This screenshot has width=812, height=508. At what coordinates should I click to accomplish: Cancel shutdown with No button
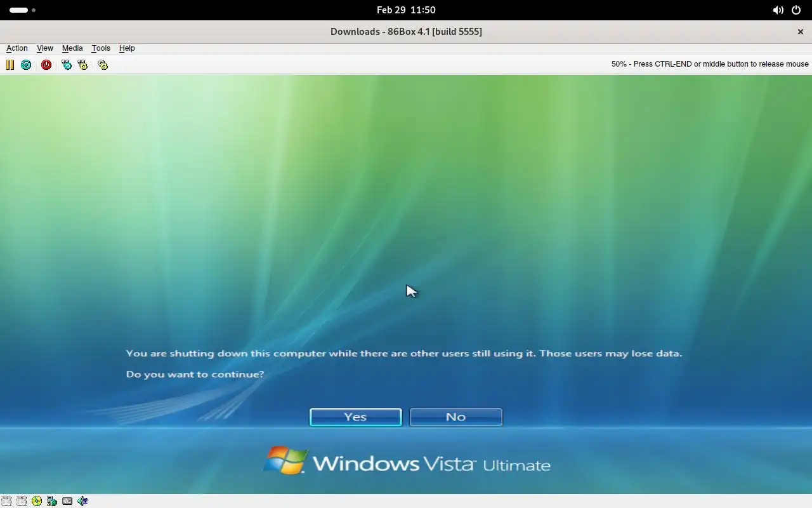tap(456, 417)
